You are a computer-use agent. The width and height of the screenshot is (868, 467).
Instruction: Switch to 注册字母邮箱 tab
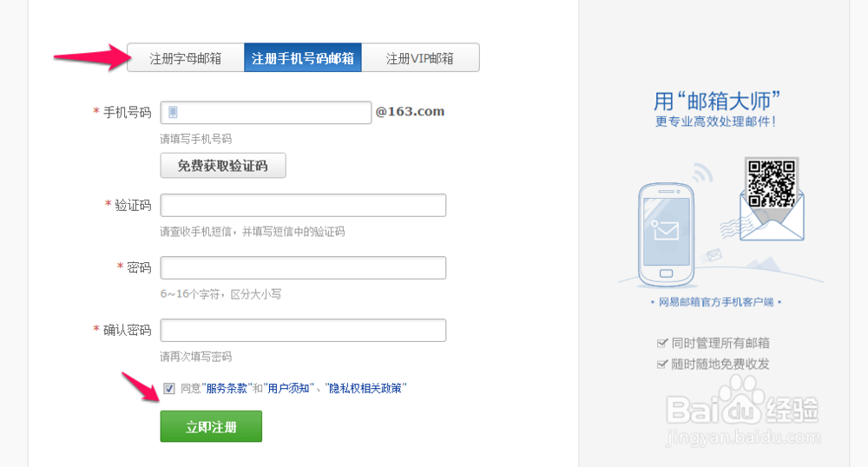(x=186, y=57)
